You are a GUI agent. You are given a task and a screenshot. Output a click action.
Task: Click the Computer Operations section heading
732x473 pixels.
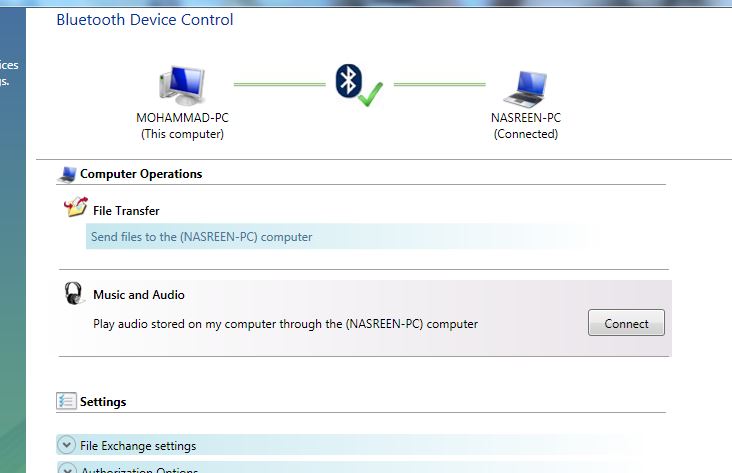141,174
